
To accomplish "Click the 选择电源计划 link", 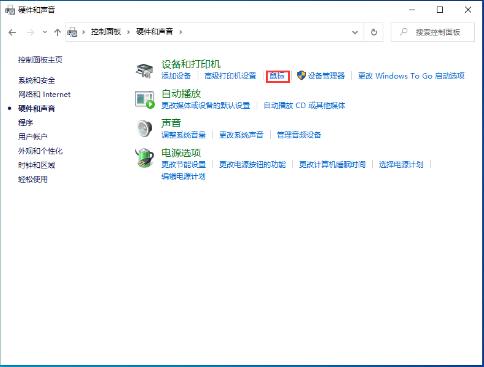I will 401,165.
